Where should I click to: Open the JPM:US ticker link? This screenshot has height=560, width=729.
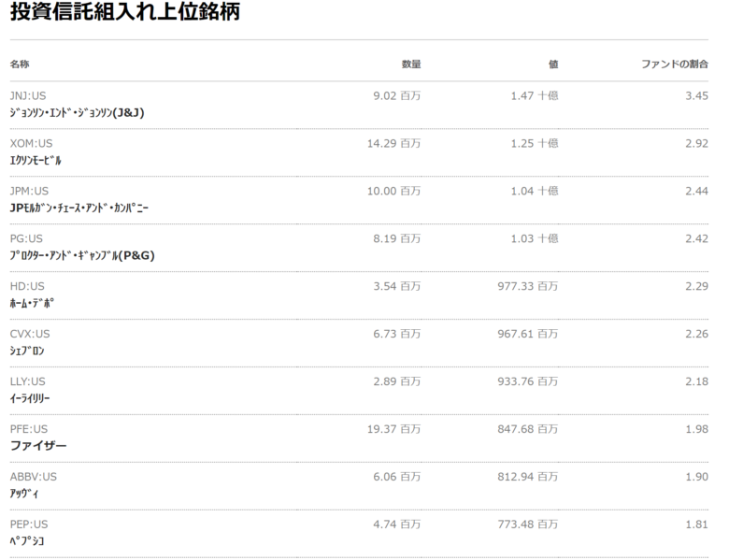coord(29,191)
